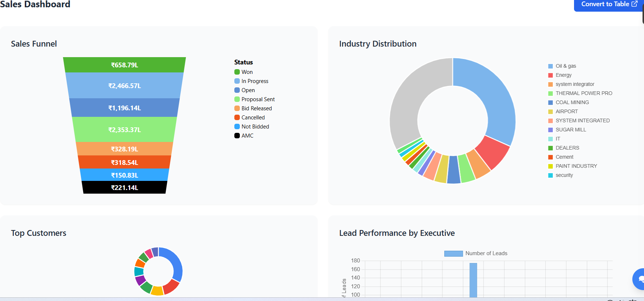Click the Industry Distribution heading
Viewport: 644px width, 301px height.
[378, 44]
